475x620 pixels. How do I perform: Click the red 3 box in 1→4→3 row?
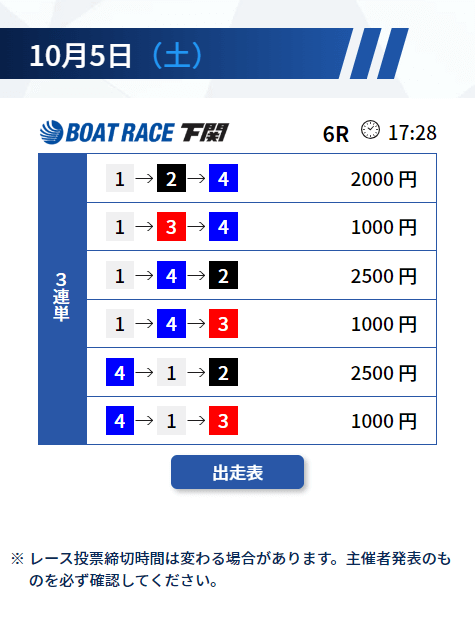(223, 323)
